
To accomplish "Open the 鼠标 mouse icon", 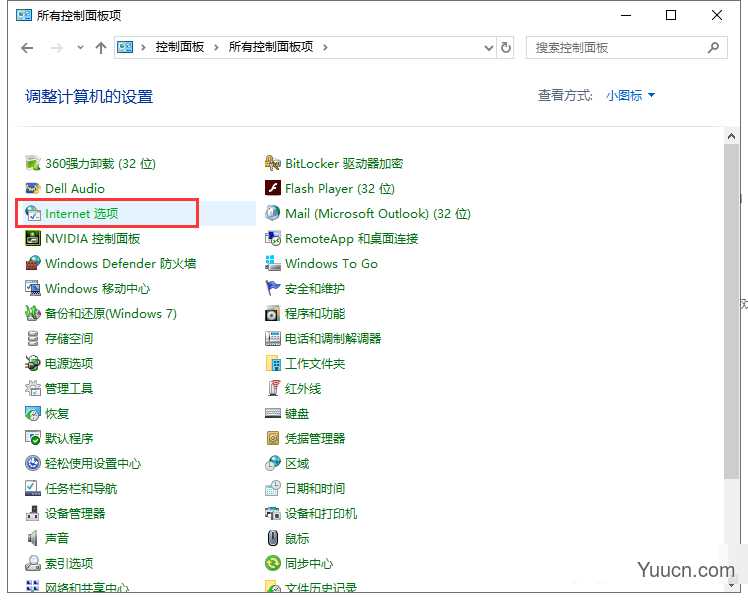I will (272, 538).
